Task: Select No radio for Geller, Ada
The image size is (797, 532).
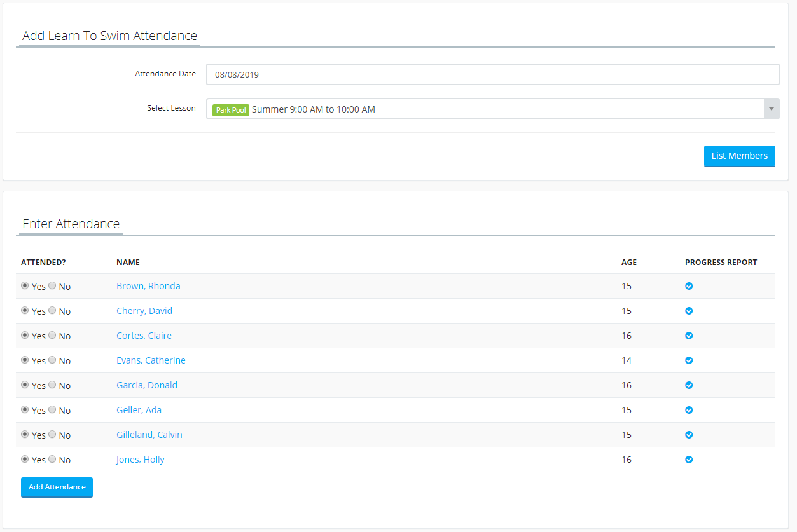Action: coord(52,409)
